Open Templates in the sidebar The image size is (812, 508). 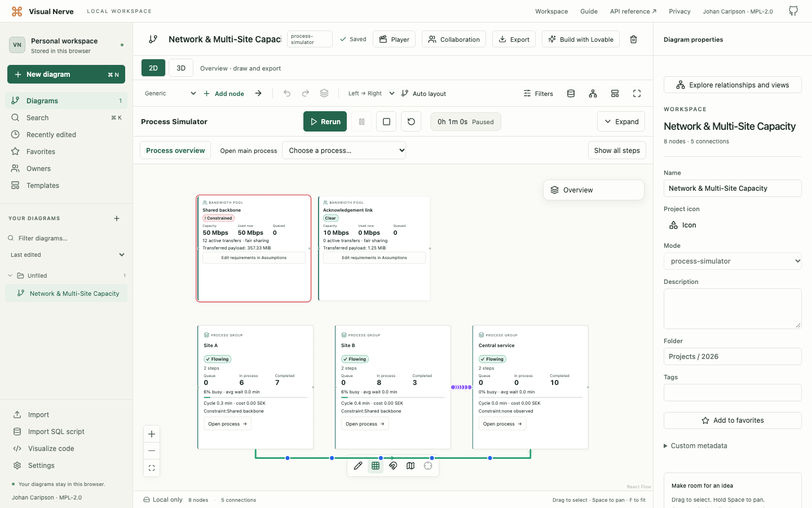point(67,186)
